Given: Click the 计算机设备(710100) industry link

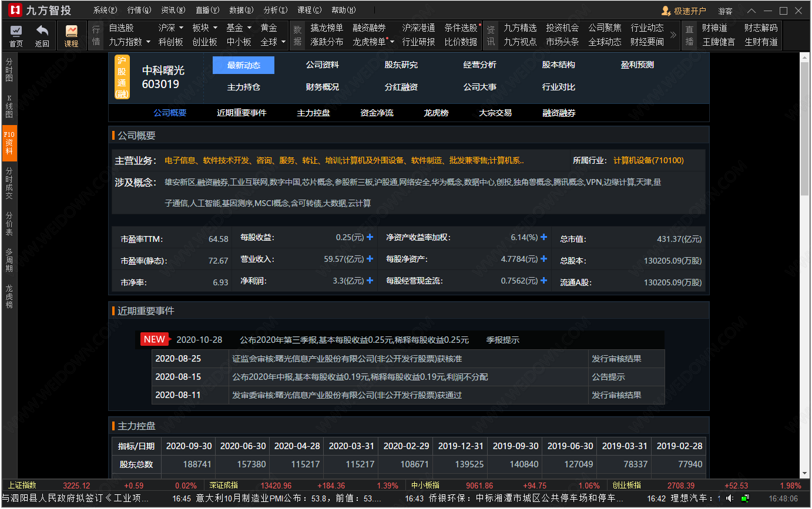Looking at the screenshot, I should pos(649,160).
